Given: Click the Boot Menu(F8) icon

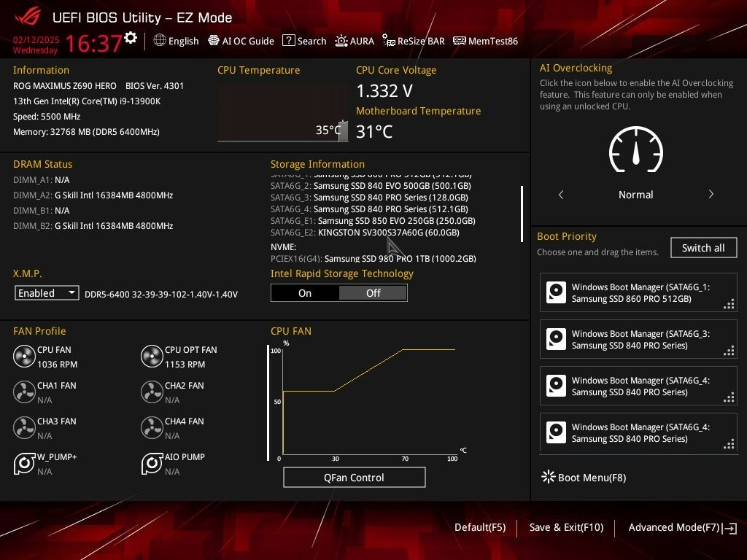Looking at the screenshot, I should (x=548, y=477).
